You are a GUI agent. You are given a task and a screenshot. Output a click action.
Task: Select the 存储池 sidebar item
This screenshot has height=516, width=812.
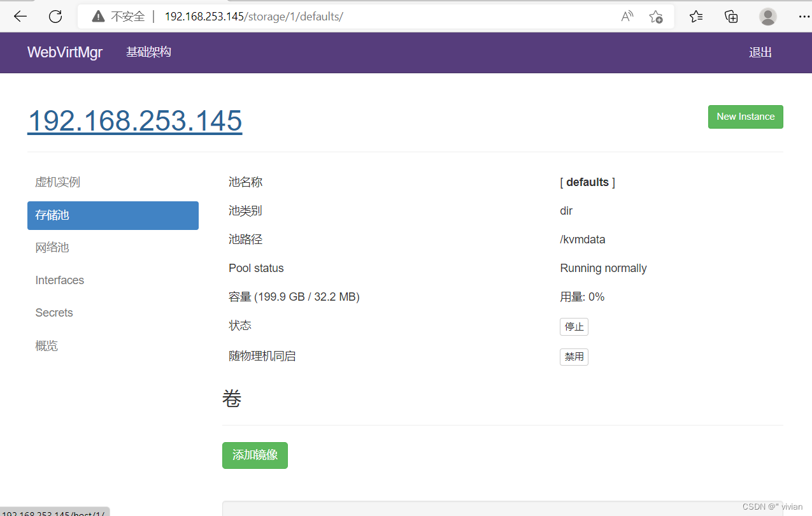113,215
